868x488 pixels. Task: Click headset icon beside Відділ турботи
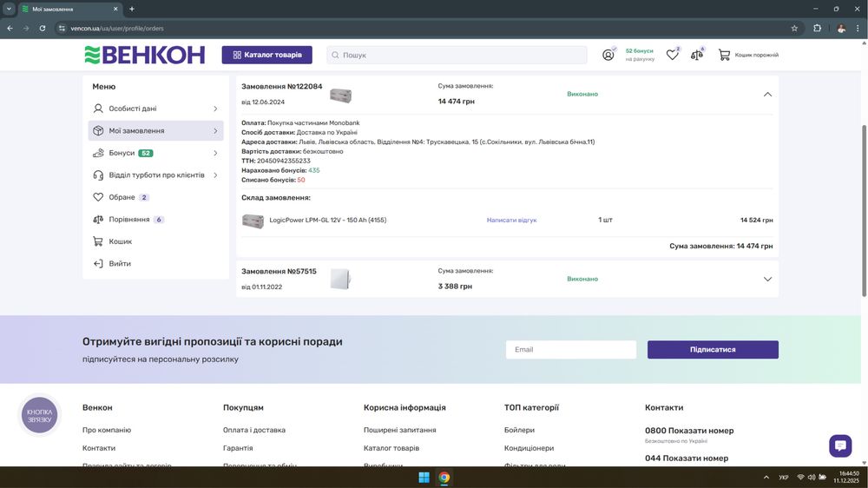pos(98,175)
